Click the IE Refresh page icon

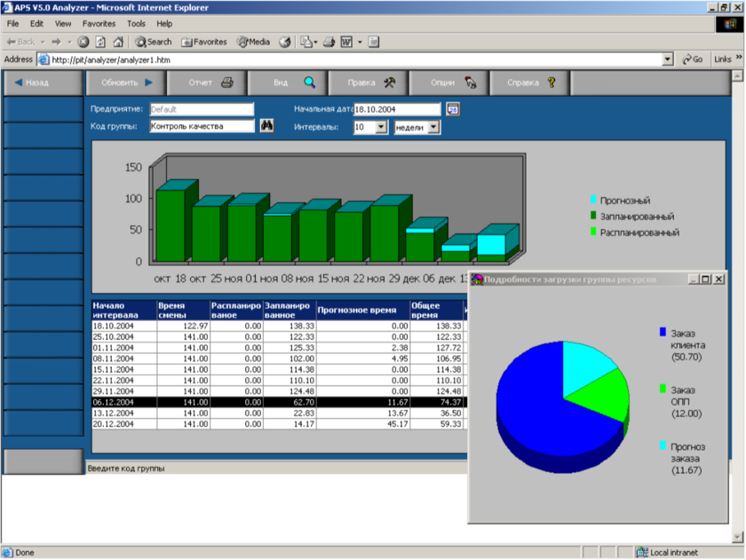(100, 42)
